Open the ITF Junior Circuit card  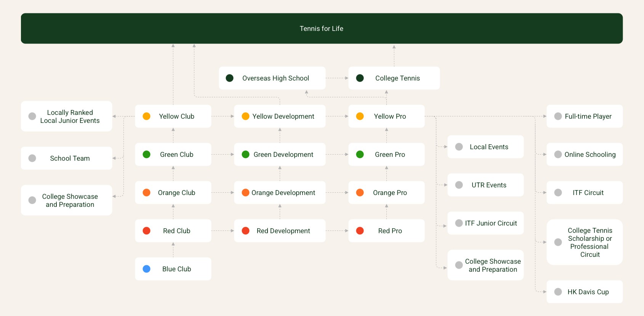485,223
